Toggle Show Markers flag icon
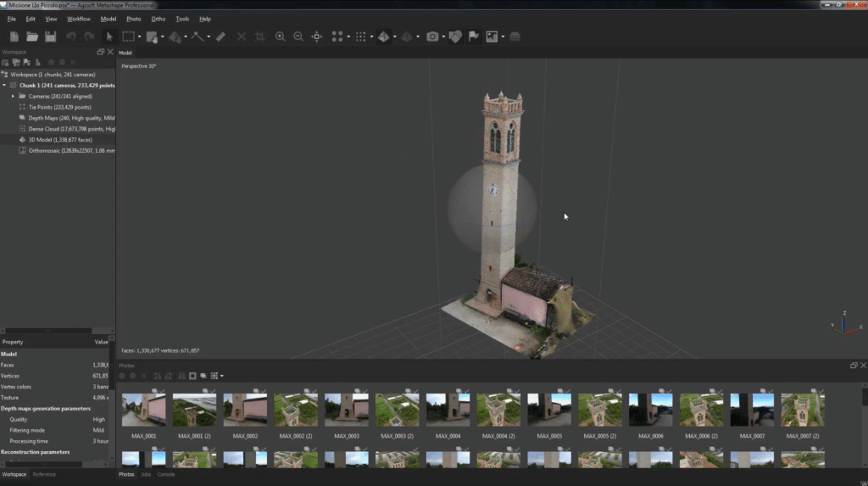 (473, 36)
